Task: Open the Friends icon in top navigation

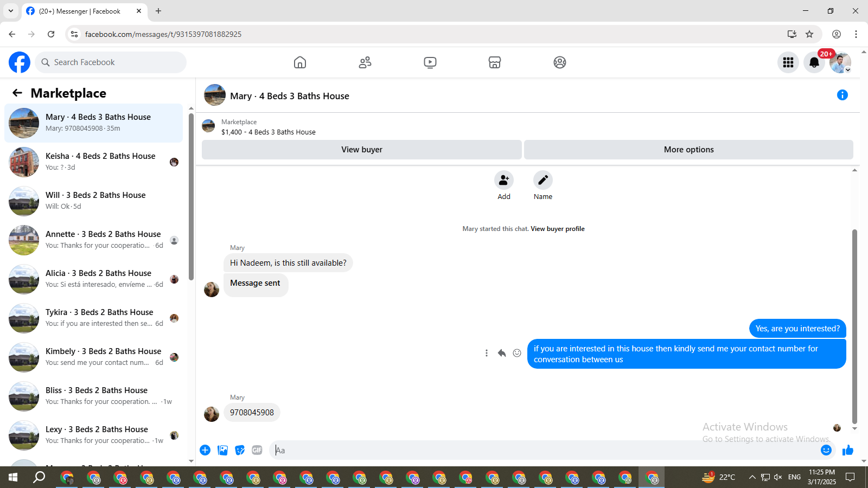Action: (365, 62)
